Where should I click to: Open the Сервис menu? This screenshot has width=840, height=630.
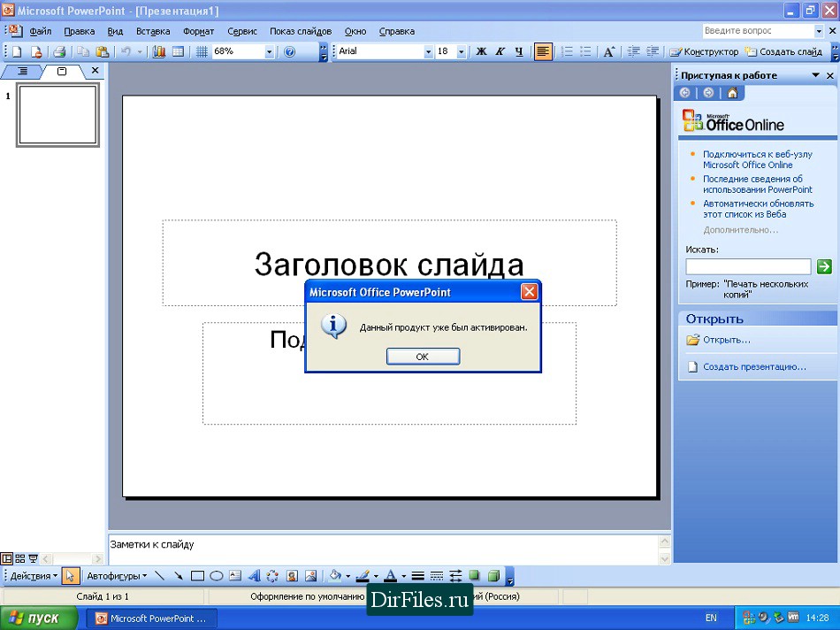point(242,31)
